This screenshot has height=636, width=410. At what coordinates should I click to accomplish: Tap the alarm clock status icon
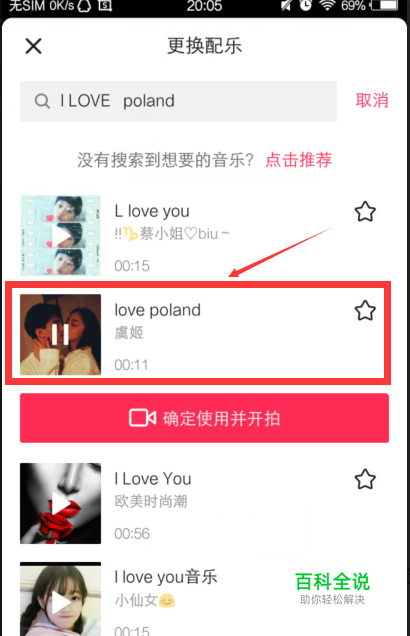(305, 5)
